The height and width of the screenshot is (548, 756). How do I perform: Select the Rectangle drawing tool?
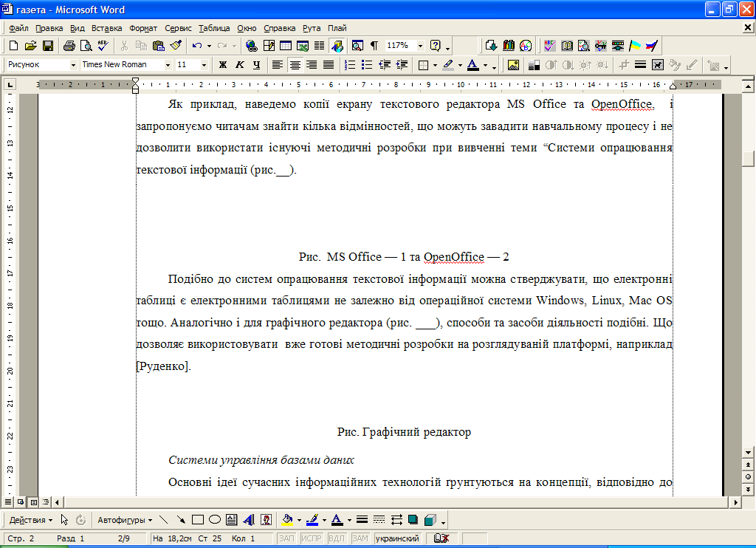coord(198,520)
